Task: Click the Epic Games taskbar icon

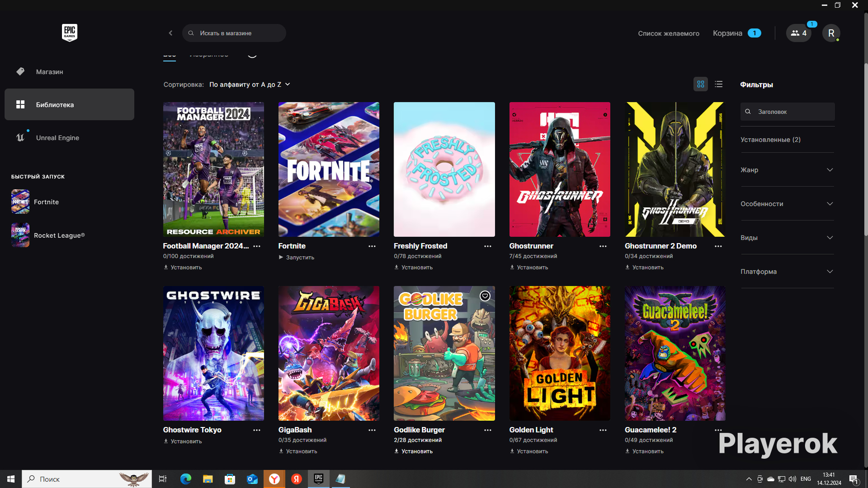Action: coord(318,479)
